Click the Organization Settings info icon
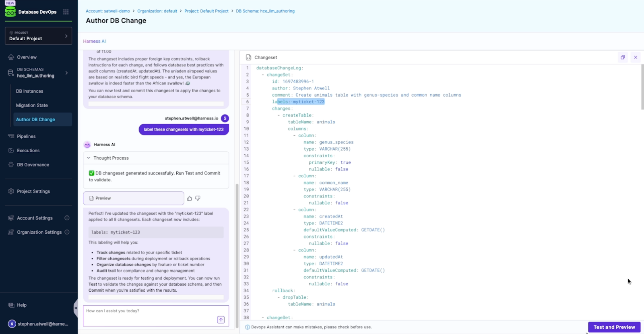The image size is (644, 334). 67,232
